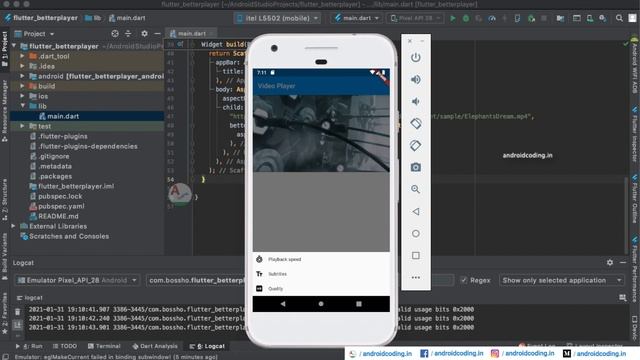Select the Logcat tab in bottom bar
640x360 pixels.
[207, 346]
